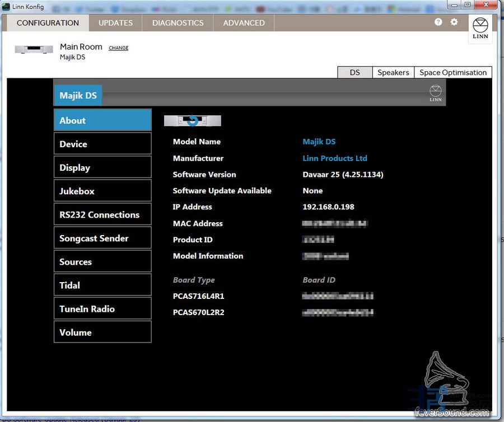Click the Linn Products Ltd manufacturer link
This screenshot has width=504, height=422.
point(334,158)
